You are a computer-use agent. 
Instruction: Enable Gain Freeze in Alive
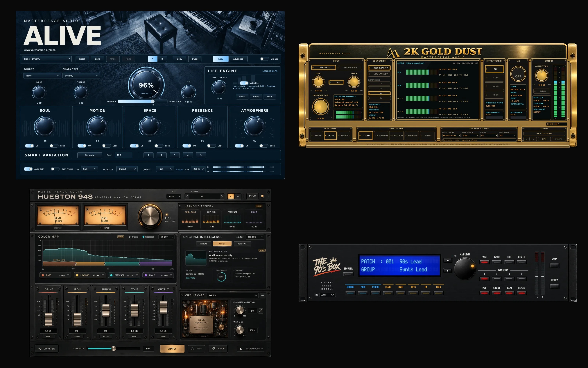[x=55, y=169]
